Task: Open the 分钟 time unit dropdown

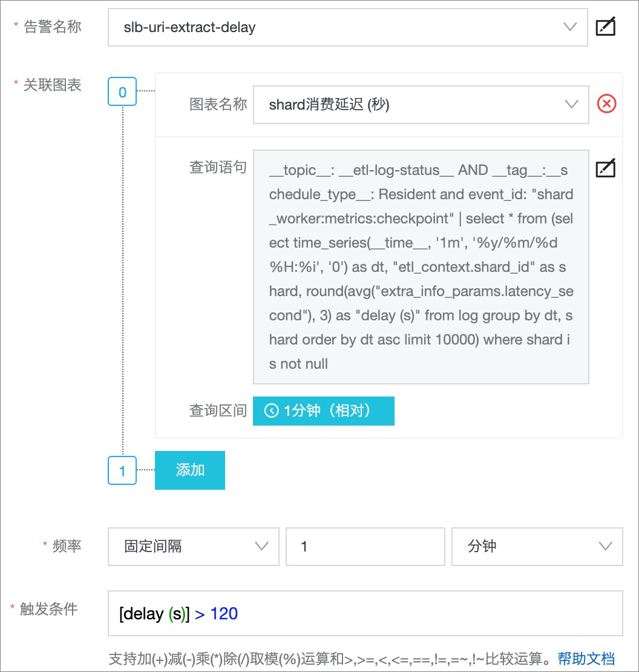Action: [x=537, y=547]
